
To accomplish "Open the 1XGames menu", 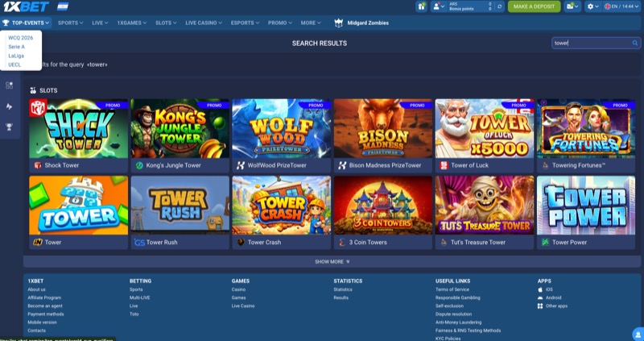I will point(131,23).
